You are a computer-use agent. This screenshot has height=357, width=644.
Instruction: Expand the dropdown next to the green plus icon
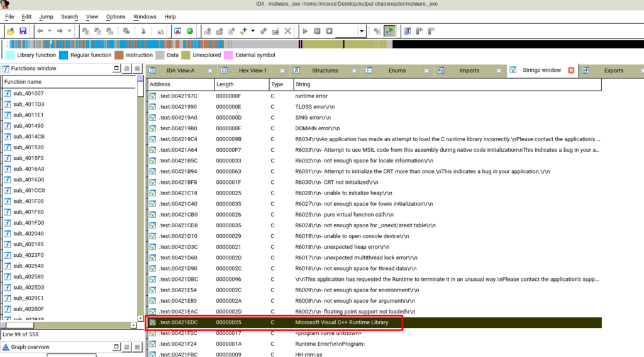click(x=253, y=31)
